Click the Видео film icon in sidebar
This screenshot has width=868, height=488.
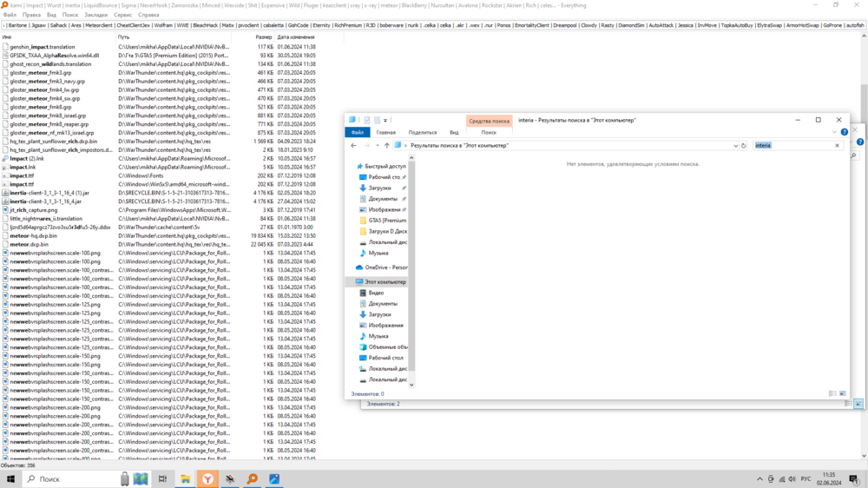(x=363, y=293)
